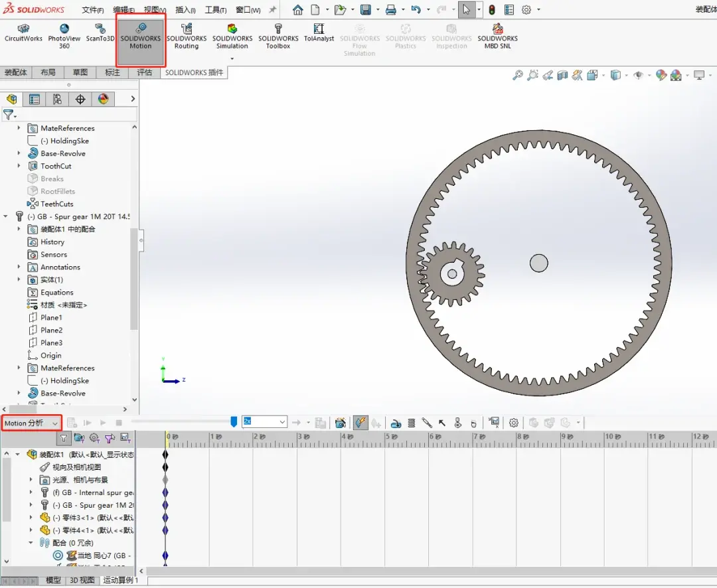Open the 插入 menu
This screenshot has height=588, width=717.
pyautogui.click(x=186, y=9)
